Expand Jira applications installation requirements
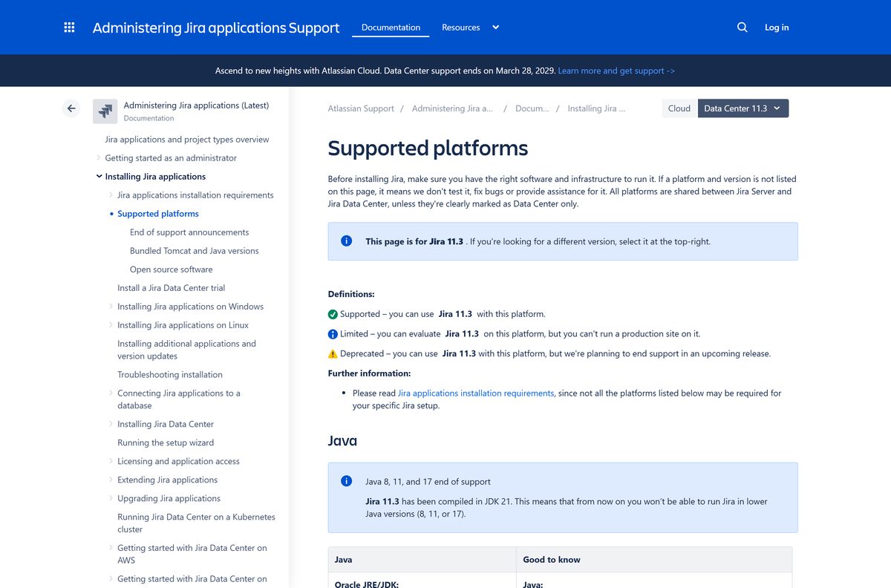Viewport: 891px width, 588px height. tap(111, 195)
